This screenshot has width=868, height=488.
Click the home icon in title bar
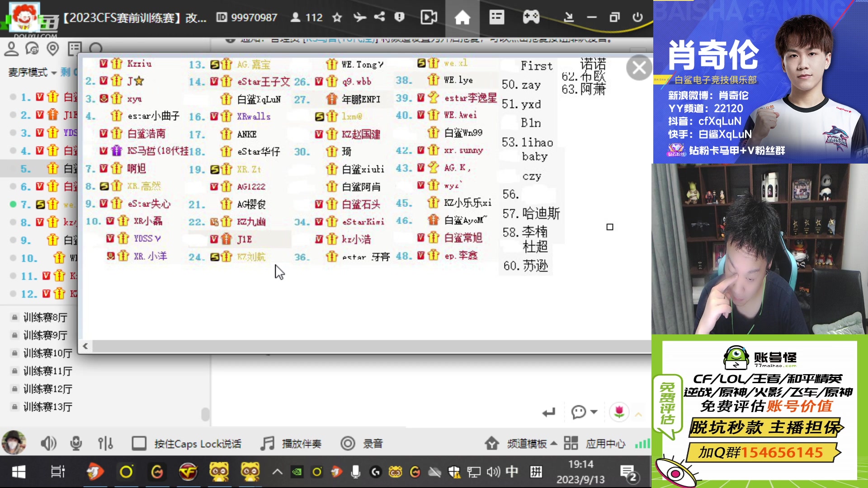point(462,18)
